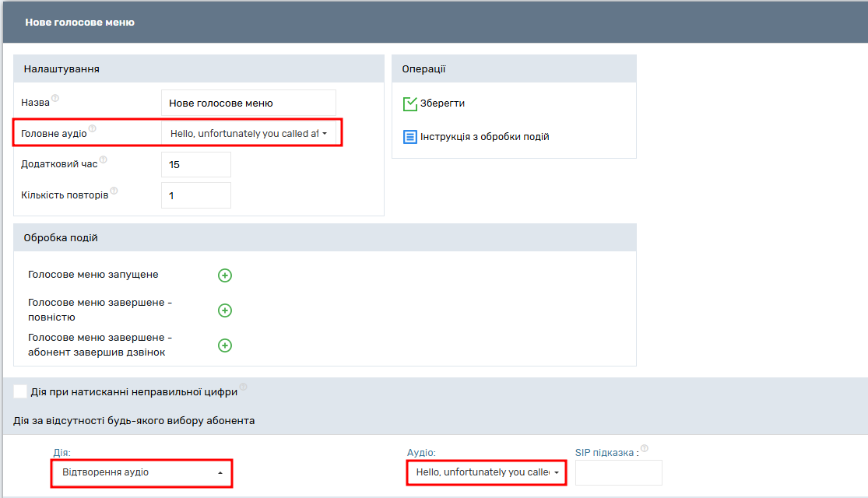Click the 'Зберегти' link
Image resolution: width=868 pixels, height=498 pixels.
pyautogui.click(x=442, y=103)
